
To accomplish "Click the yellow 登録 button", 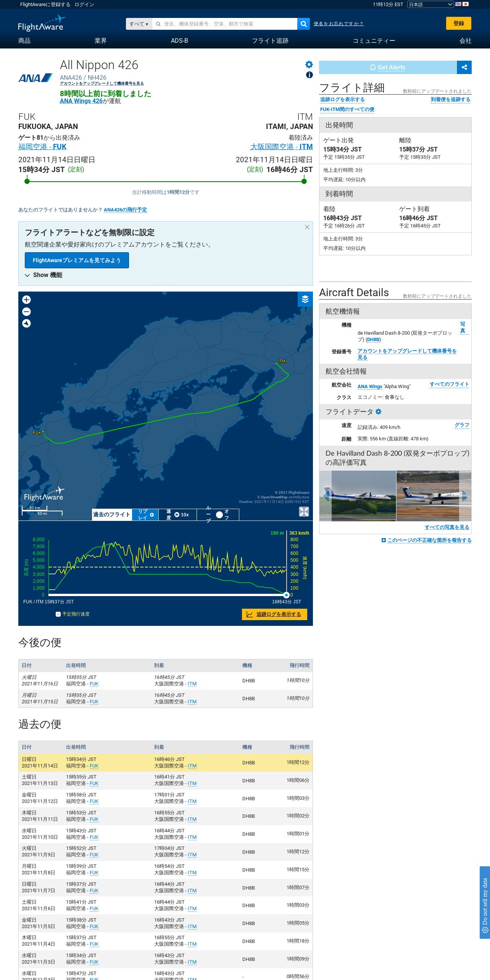I will click(x=459, y=23).
